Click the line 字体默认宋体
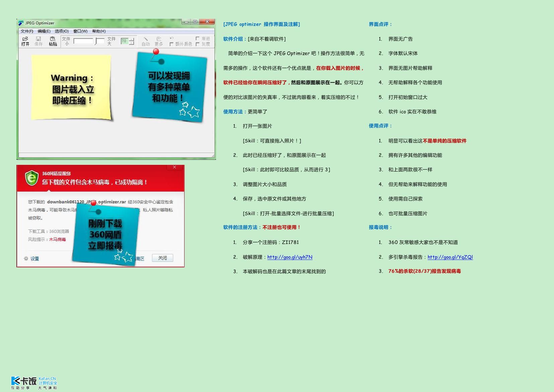Screen dimensions: 554x392 coord(403,53)
